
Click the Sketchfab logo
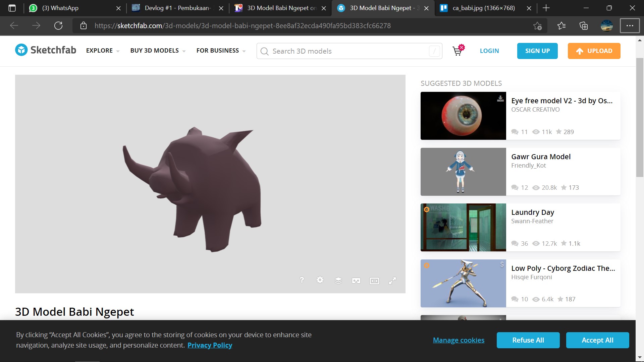point(46,50)
